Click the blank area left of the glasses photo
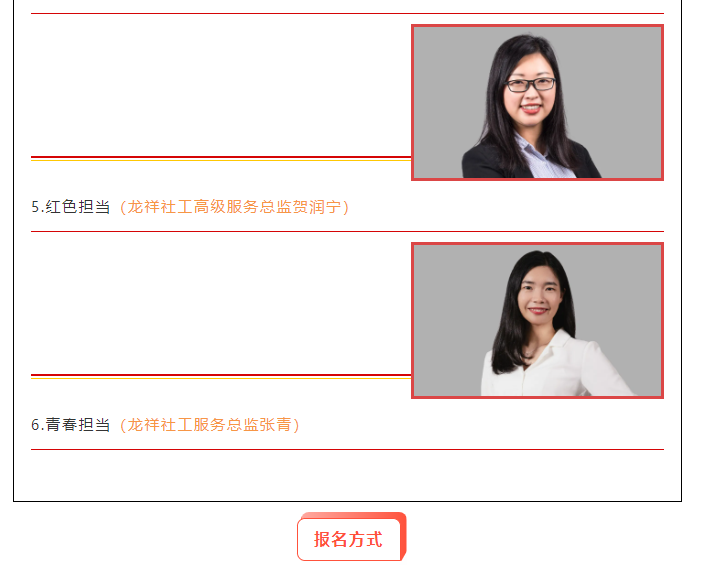 click(221, 85)
